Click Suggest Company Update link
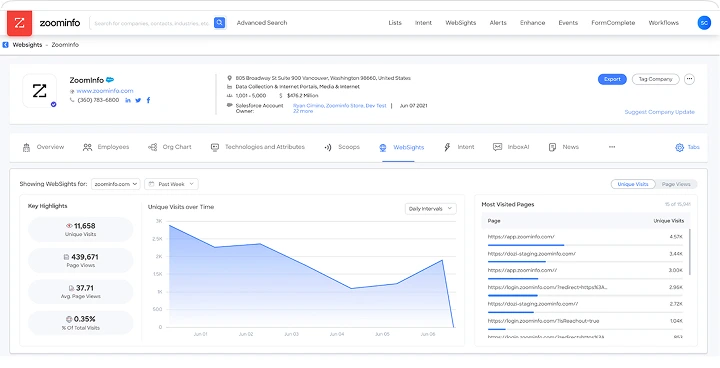The height and width of the screenshot is (368, 720). point(659,112)
